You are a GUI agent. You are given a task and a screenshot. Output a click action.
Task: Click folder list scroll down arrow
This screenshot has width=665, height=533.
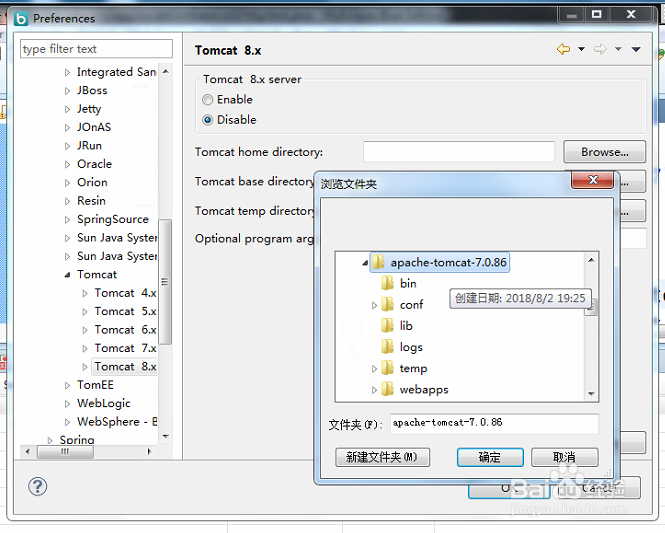pos(591,394)
